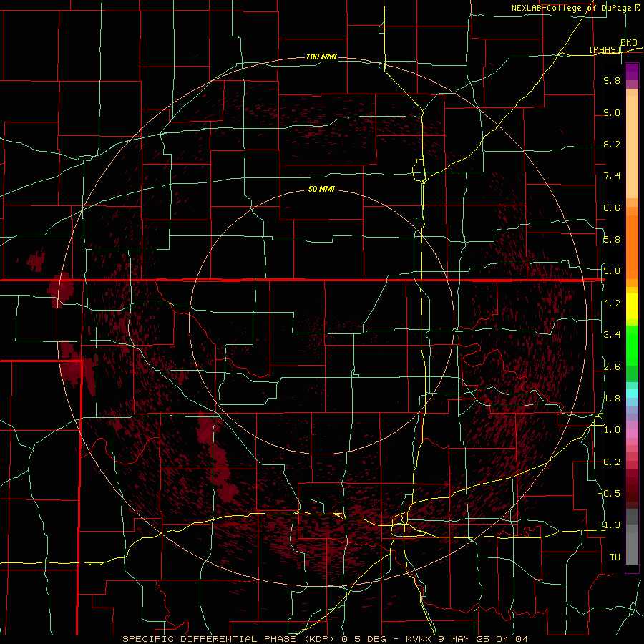Select the orange segment of the color bar
Screen dimensions: 644x644
[x=632, y=246]
